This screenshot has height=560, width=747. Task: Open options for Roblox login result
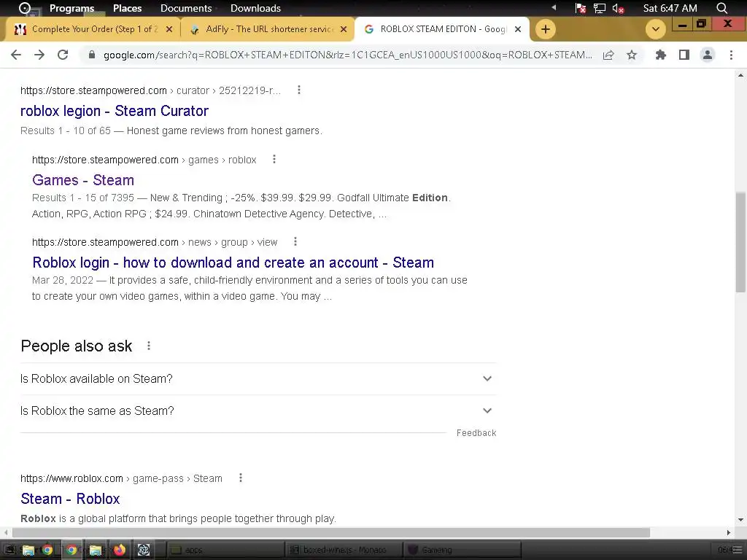click(x=295, y=241)
